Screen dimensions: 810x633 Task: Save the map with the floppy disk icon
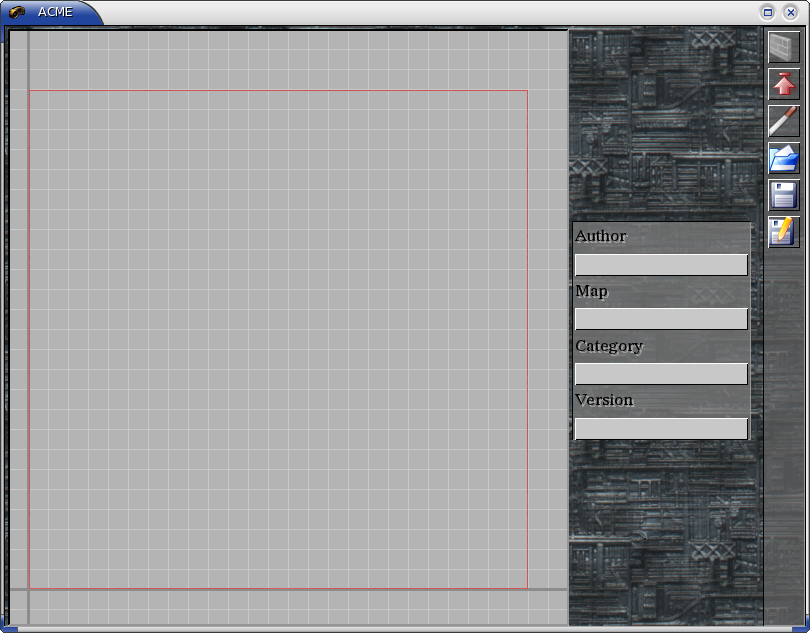coord(783,194)
